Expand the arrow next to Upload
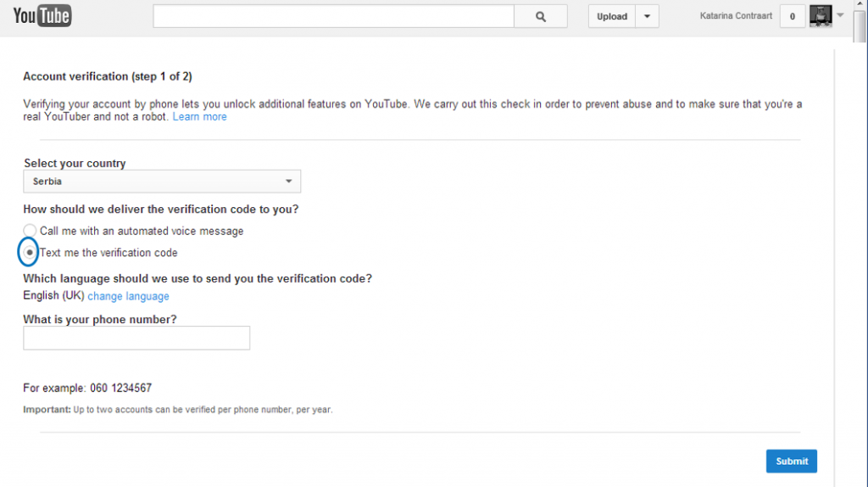The width and height of the screenshot is (868, 487). 647,17
